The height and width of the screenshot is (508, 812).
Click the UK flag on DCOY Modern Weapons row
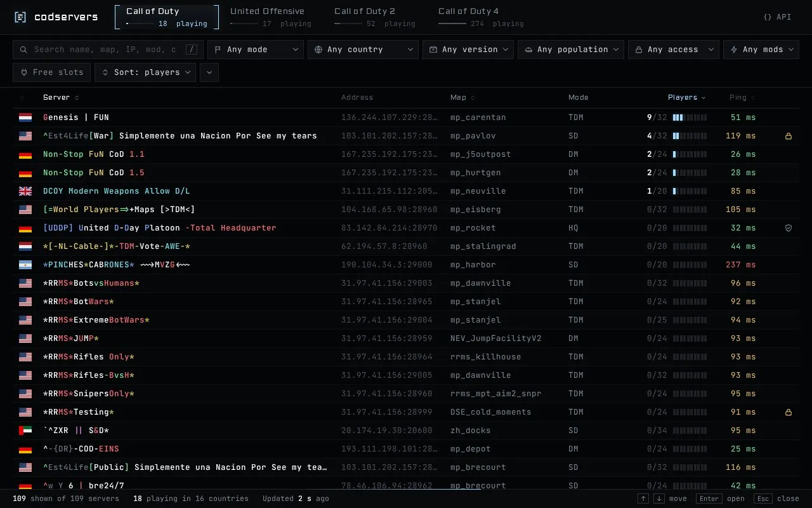[25, 191]
